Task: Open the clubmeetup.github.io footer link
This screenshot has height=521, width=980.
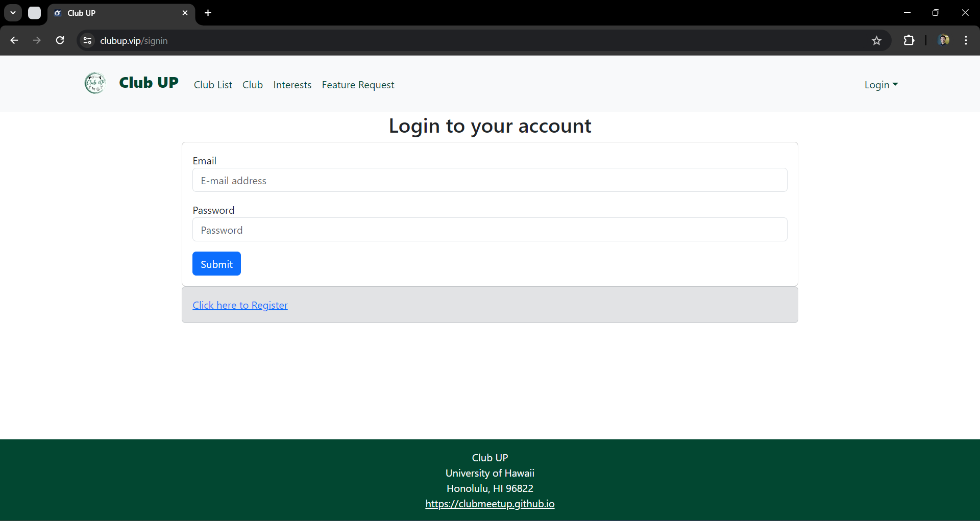Action: [x=489, y=504]
